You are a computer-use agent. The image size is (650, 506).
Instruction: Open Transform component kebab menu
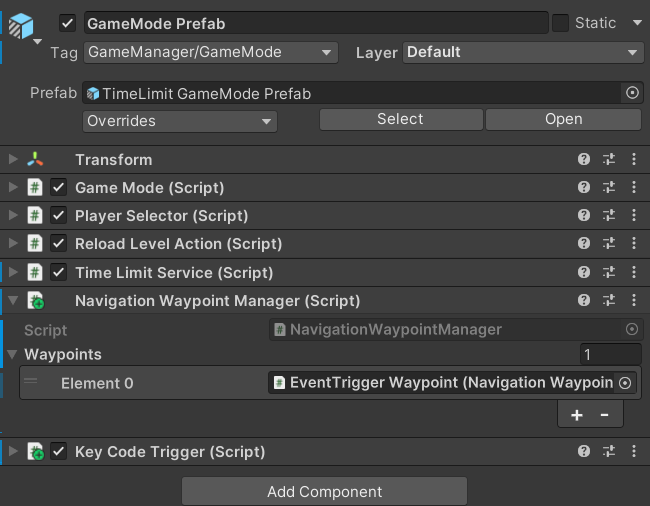point(634,159)
